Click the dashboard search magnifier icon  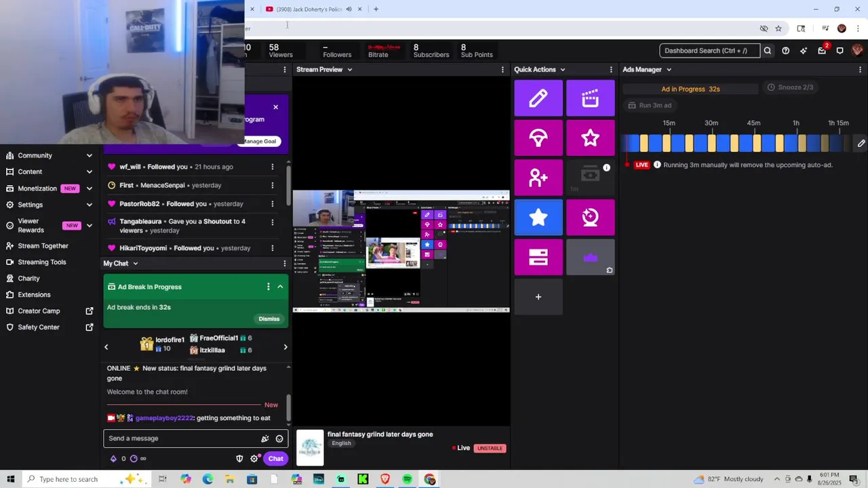[x=767, y=50]
